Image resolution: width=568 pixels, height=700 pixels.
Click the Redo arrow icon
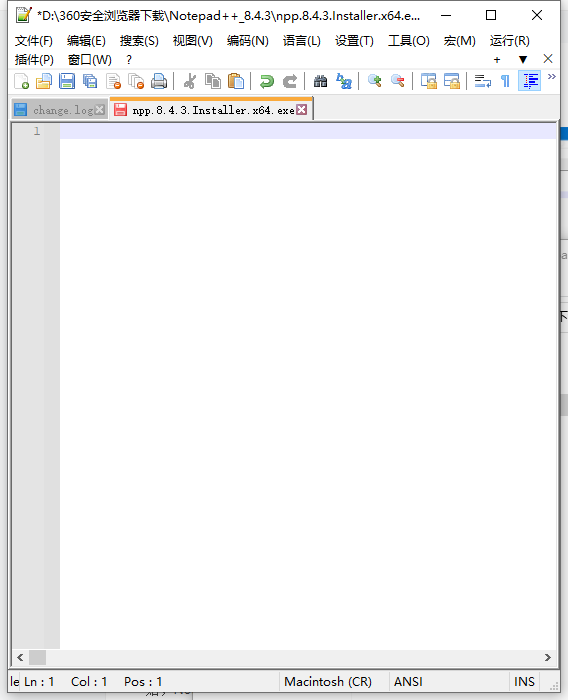click(290, 81)
